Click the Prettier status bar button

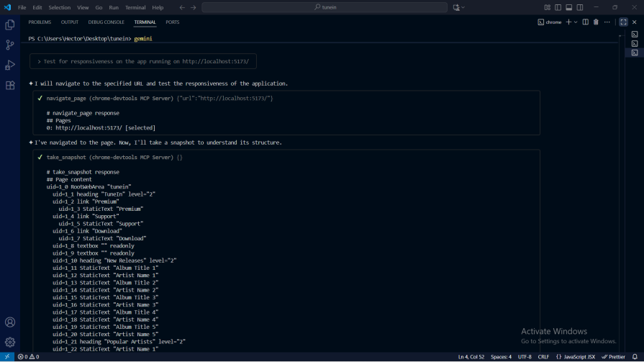pyautogui.click(x=614, y=357)
